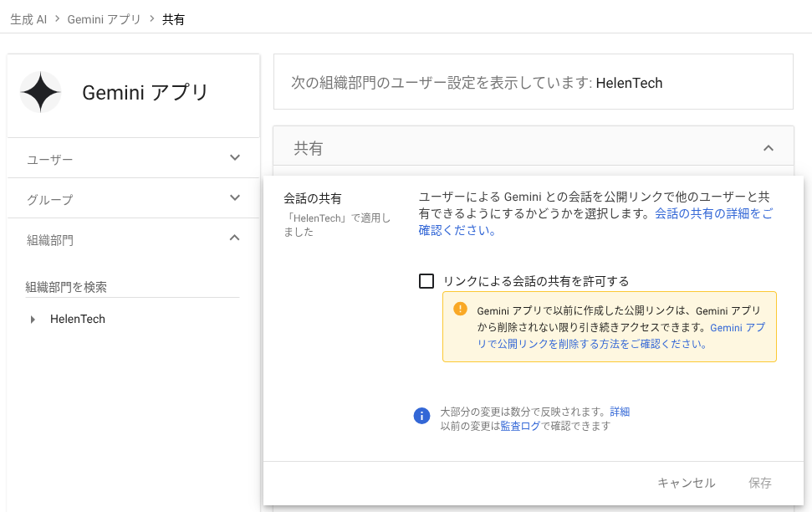Click the orange warning icon in notice
The width and height of the screenshot is (812, 512).
click(x=460, y=309)
